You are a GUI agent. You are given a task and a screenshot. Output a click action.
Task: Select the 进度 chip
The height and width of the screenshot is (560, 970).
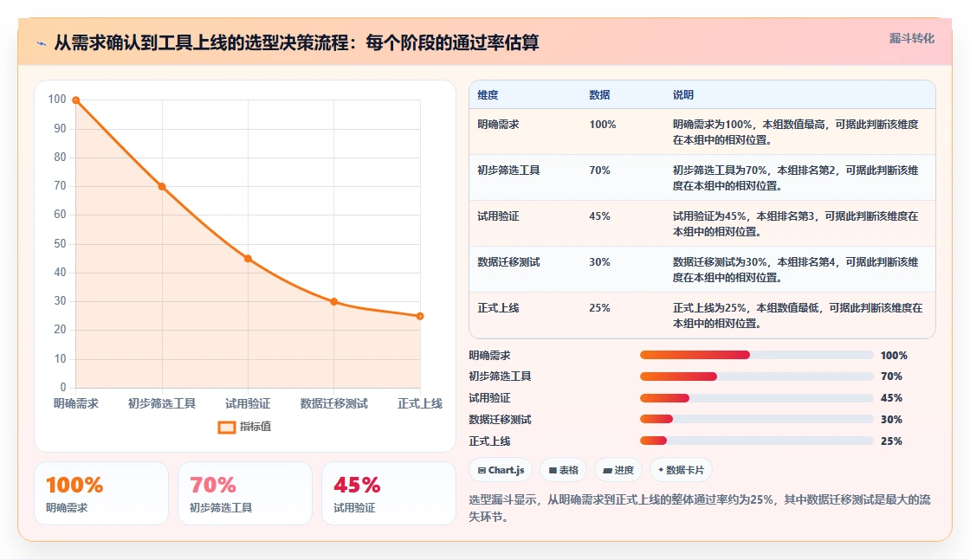point(618,470)
